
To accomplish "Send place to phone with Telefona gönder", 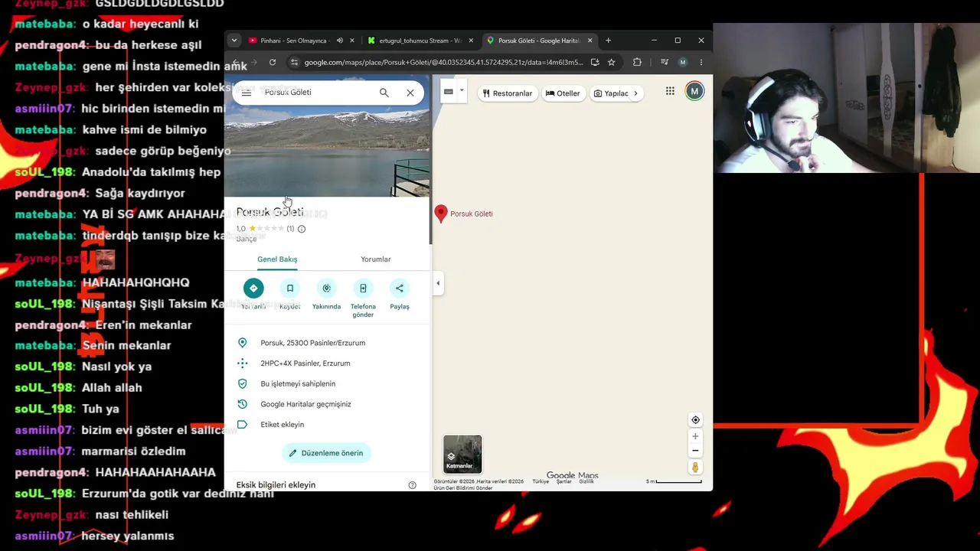I will pos(363,289).
